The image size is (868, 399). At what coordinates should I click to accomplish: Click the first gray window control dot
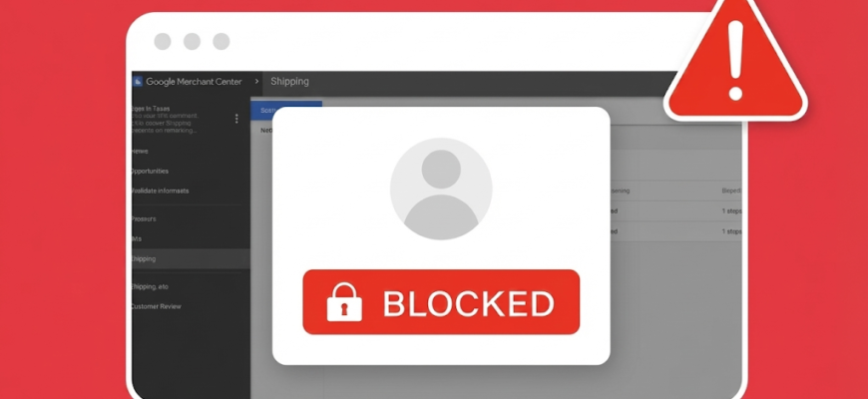[x=163, y=42]
